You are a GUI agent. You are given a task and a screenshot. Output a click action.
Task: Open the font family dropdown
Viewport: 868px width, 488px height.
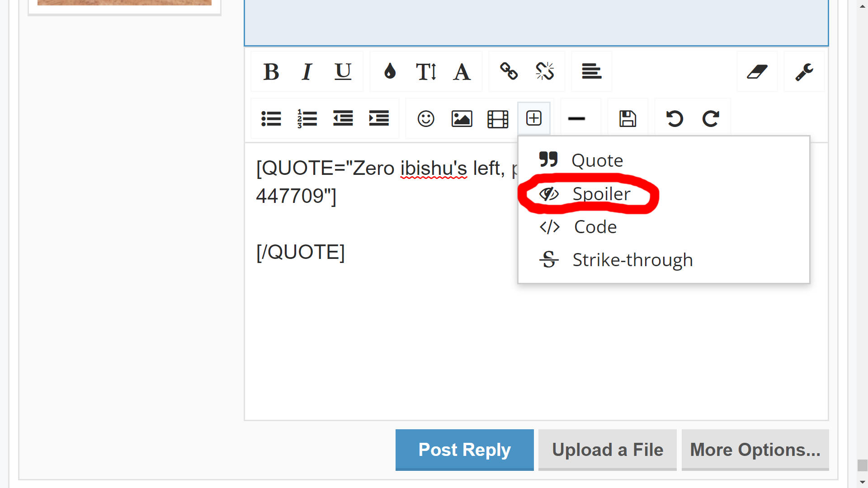point(462,71)
